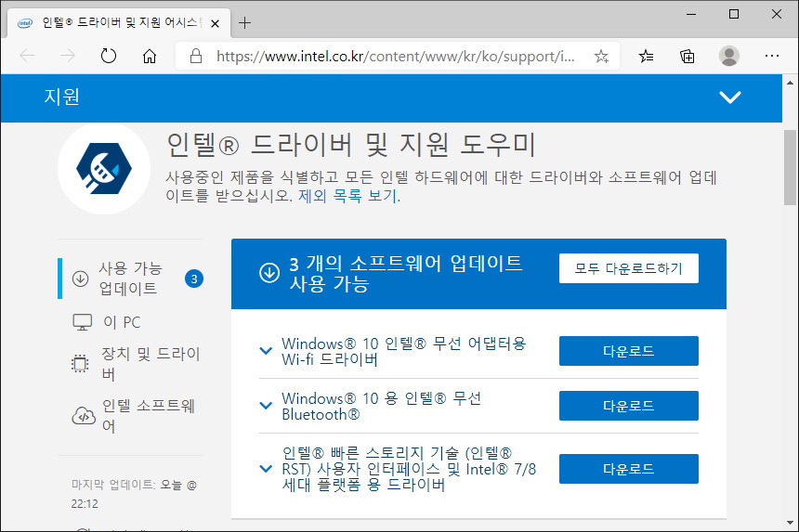Click the Windows 10 인텔 무선 어댑터용 Wi-fi text
799x532 pixels.
pyautogui.click(x=403, y=351)
